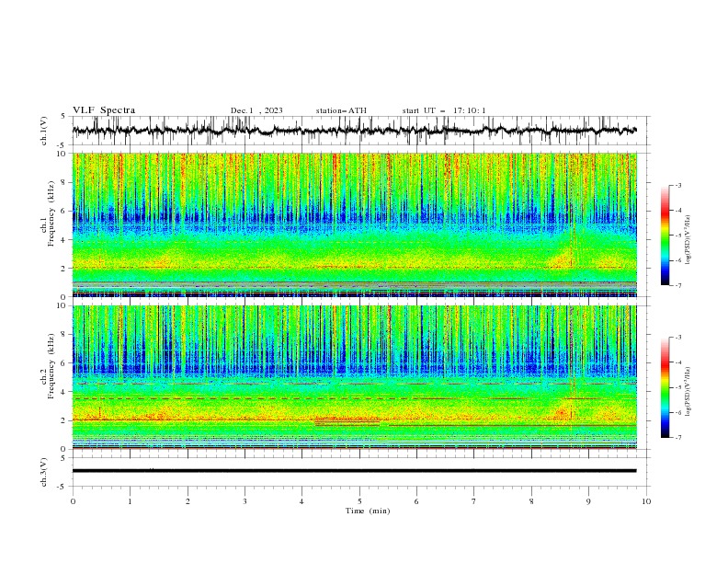Click time axis tick label "0"
This screenshot has width=728, height=563.
click(x=73, y=501)
